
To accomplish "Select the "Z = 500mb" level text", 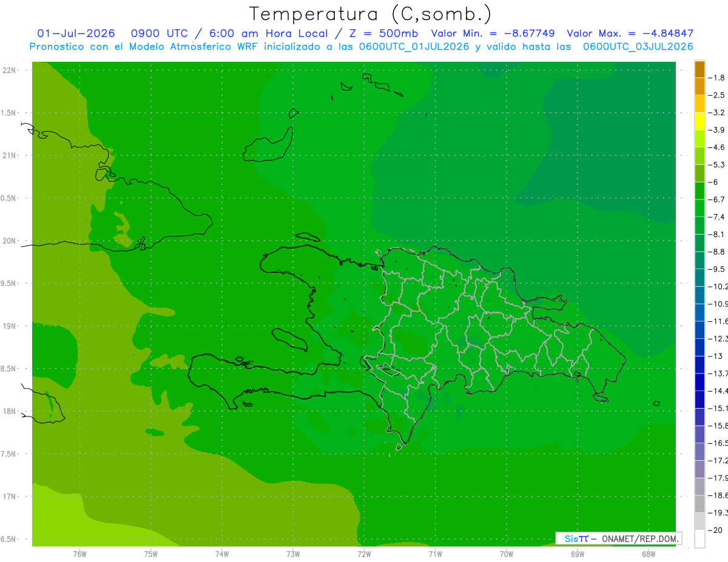I will coord(384,33).
